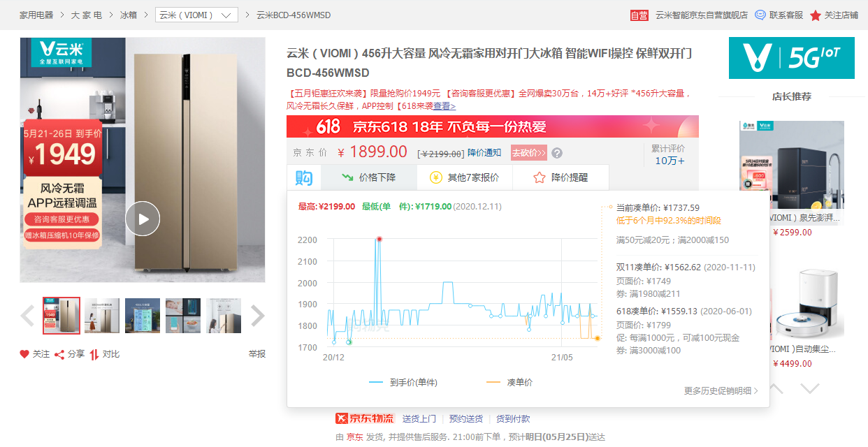Click 货到付款 cash on delivery link
868x447 pixels.
click(513, 419)
